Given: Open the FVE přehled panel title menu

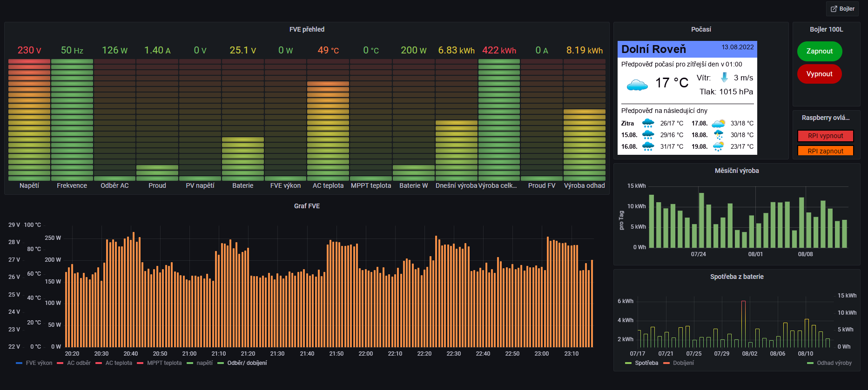Looking at the screenshot, I should pyautogui.click(x=307, y=29).
